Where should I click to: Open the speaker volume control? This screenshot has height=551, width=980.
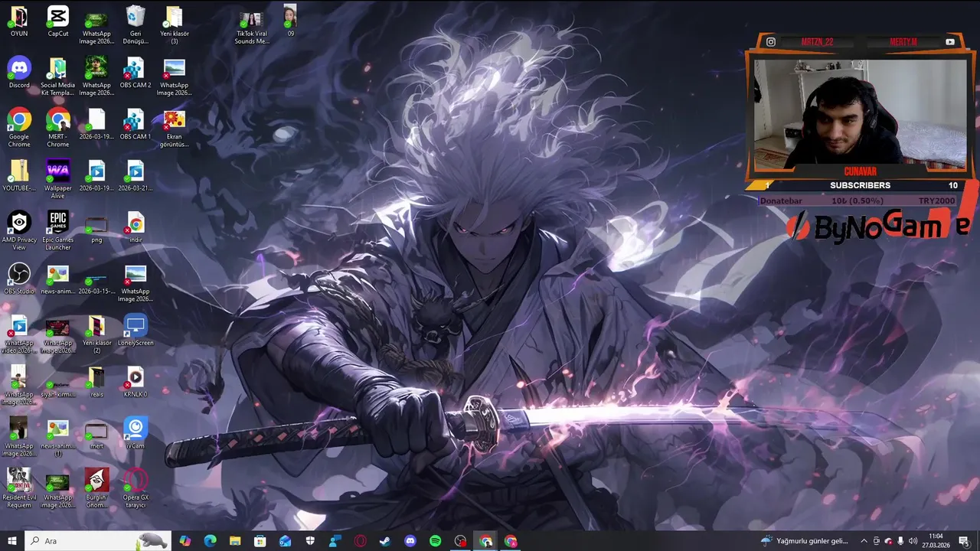coord(913,541)
